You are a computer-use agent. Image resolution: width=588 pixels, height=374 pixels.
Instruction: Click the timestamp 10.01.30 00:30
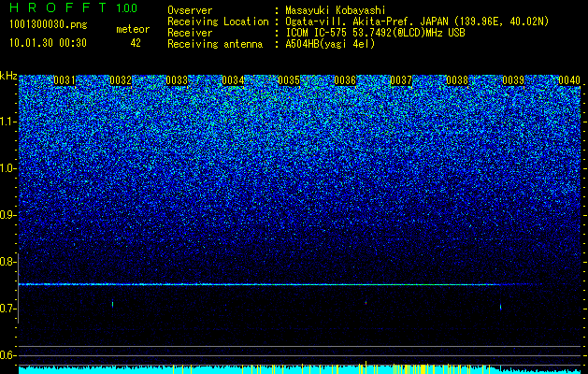[x=48, y=43]
